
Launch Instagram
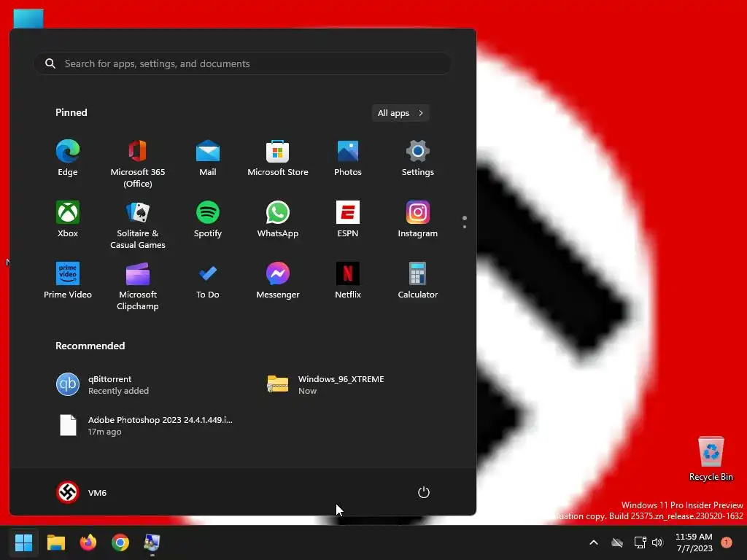tap(418, 219)
